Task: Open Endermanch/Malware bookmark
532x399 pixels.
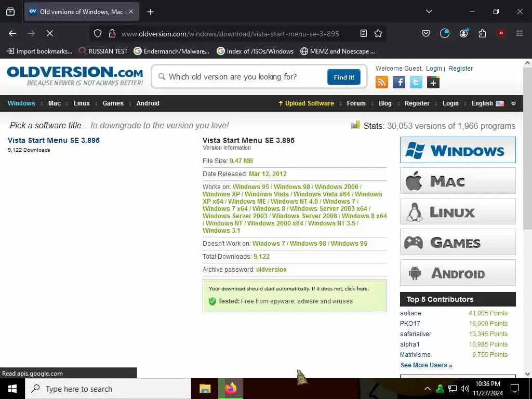Action: pyautogui.click(x=171, y=51)
